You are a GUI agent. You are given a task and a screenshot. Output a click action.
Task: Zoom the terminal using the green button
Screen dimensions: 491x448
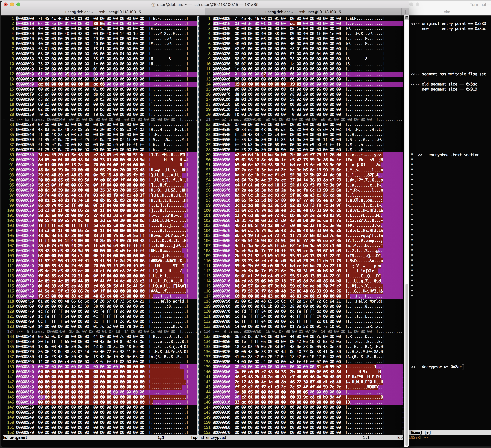[18, 4]
